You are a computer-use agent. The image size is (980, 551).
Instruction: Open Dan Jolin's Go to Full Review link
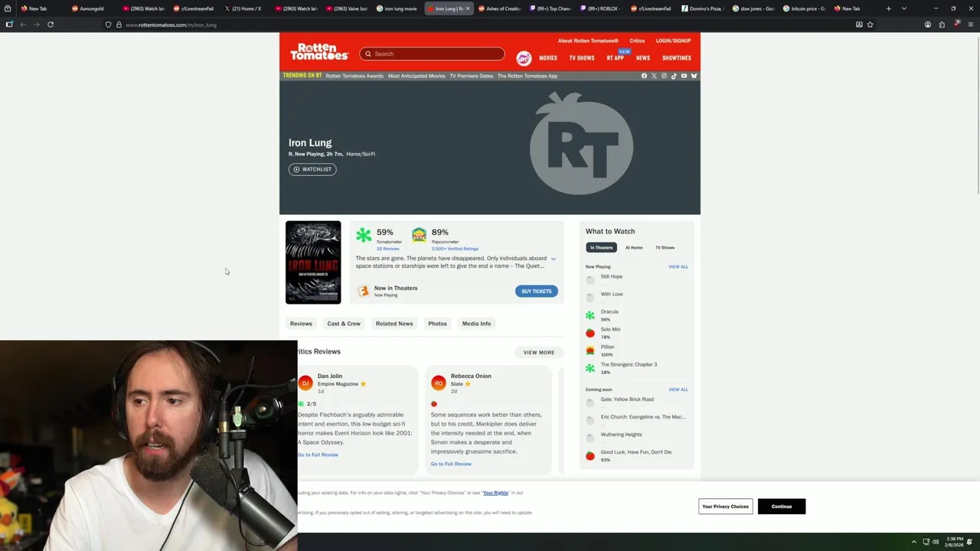click(x=318, y=455)
